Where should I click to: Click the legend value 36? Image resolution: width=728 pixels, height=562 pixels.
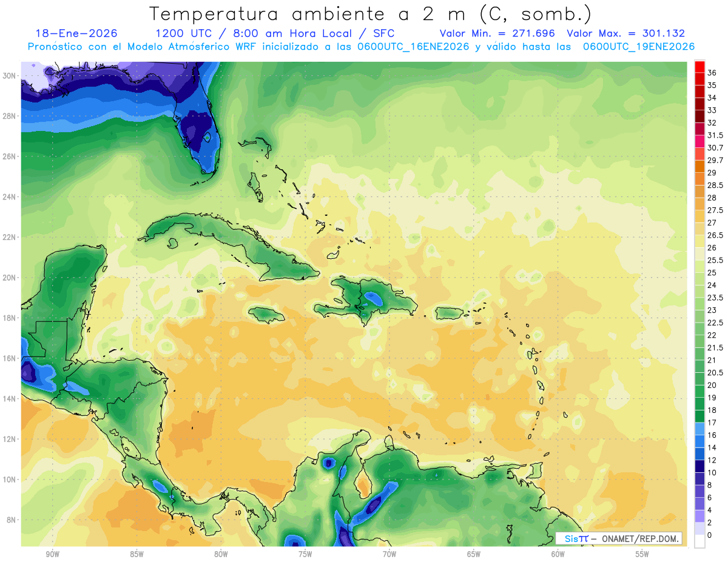pyautogui.click(x=712, y=73)
